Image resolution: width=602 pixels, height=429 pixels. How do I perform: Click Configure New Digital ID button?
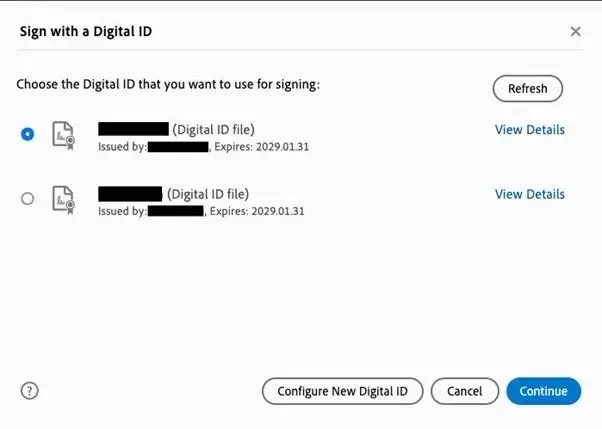click(342, 391)
